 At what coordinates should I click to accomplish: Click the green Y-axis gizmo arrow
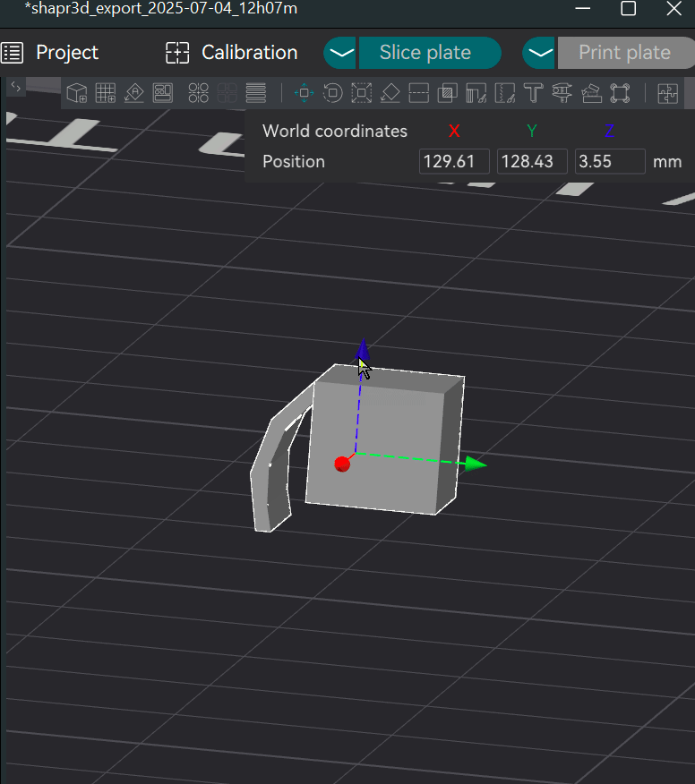475,464
